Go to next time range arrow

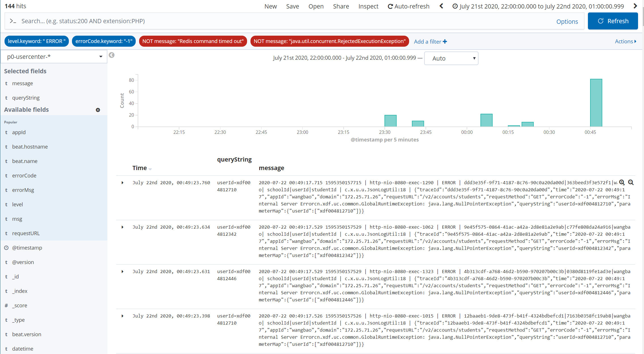coord(635,6)
